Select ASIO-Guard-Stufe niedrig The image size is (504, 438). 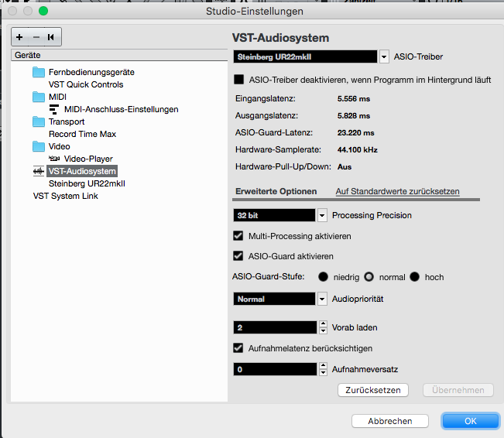tap(323, 277)
